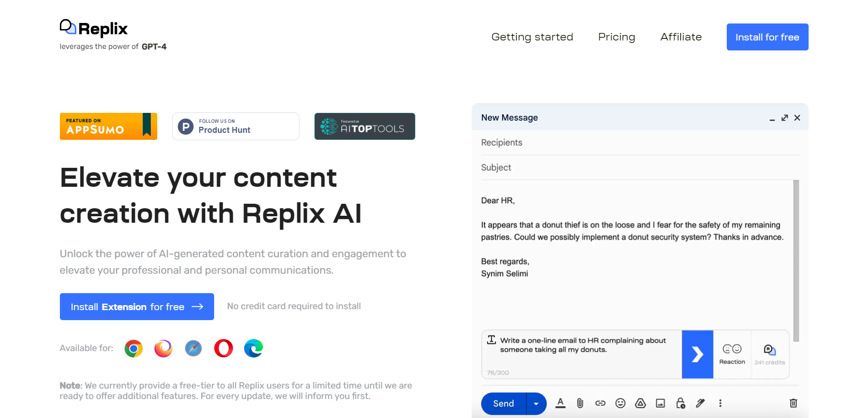Click the 'New Message' title text

tap(510, 118)
